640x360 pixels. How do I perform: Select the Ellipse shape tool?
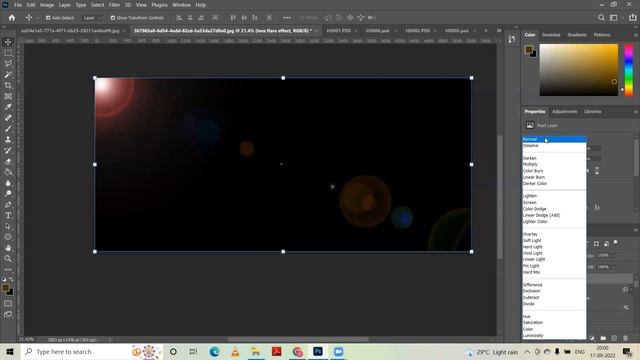(x=8, y=237)
